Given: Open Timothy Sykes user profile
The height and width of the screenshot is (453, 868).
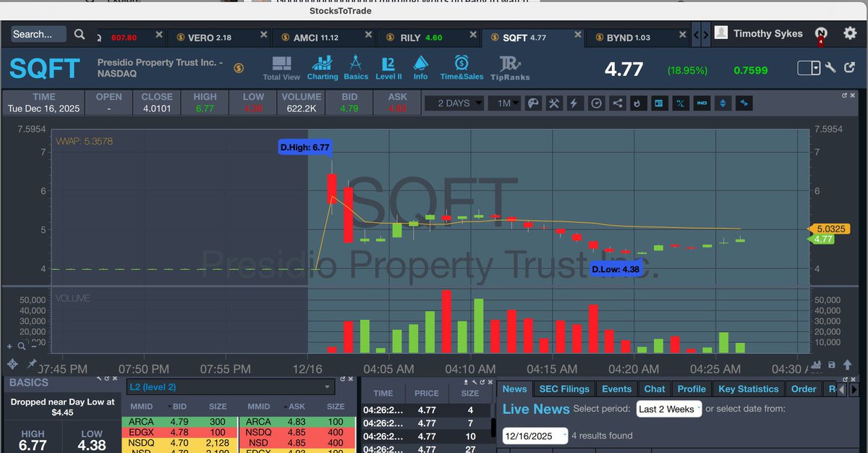Looking at the screenshot, I should 759,33.
